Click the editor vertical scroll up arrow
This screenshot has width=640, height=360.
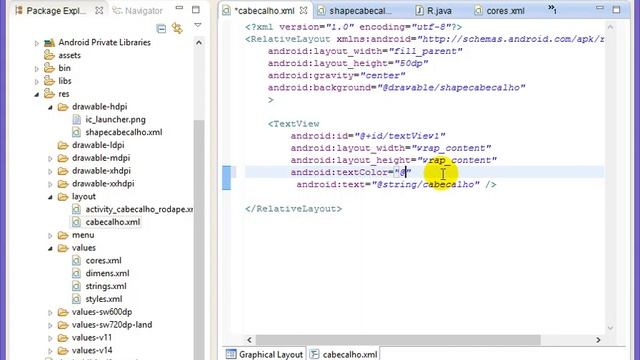point(611,27)
